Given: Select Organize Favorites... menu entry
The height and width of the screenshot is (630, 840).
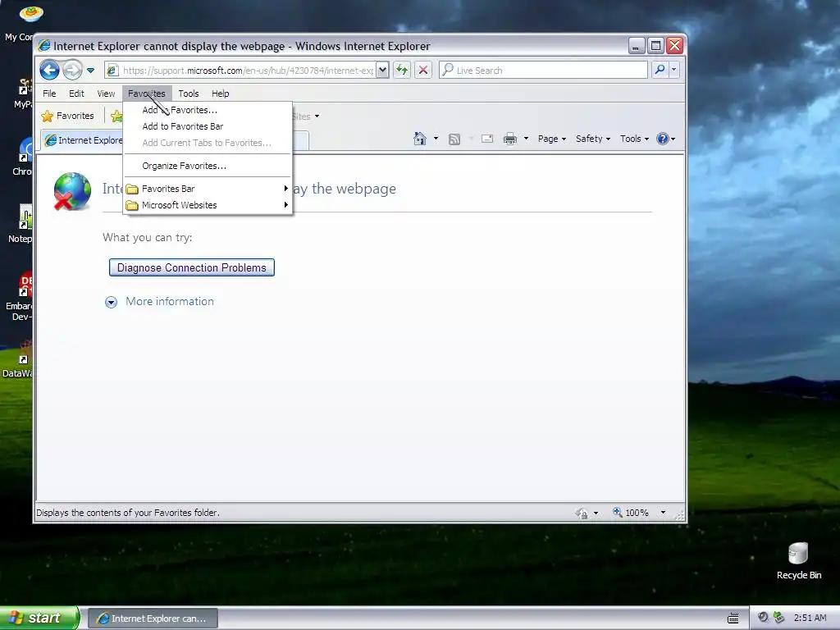Looking at the screenshot, I should click(x=208, y=166).
